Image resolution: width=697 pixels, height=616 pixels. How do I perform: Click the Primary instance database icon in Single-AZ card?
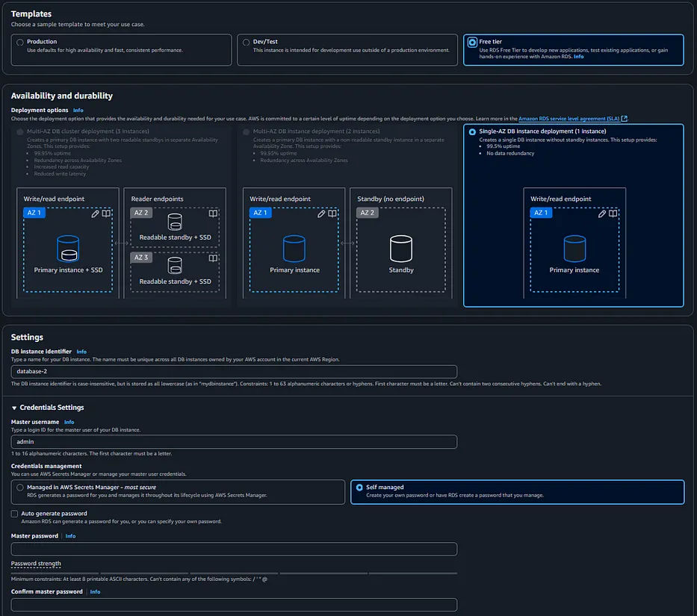coord(574,246)
